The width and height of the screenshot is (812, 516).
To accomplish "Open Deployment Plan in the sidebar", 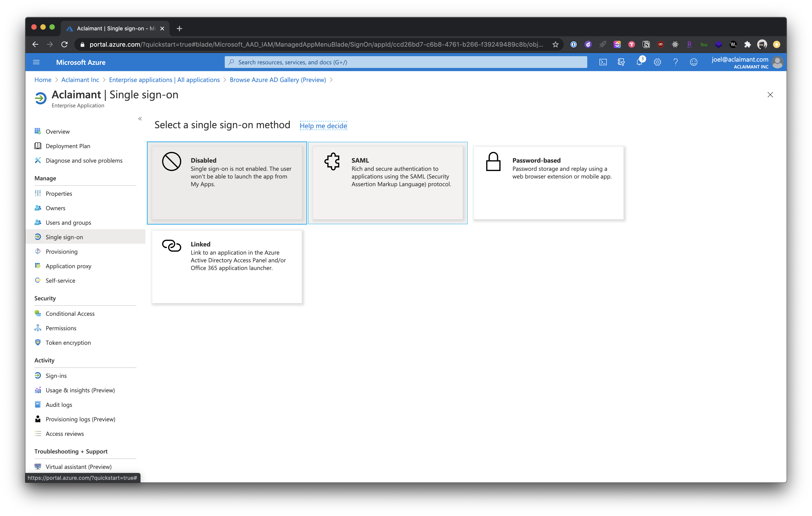I will [68, 146].
